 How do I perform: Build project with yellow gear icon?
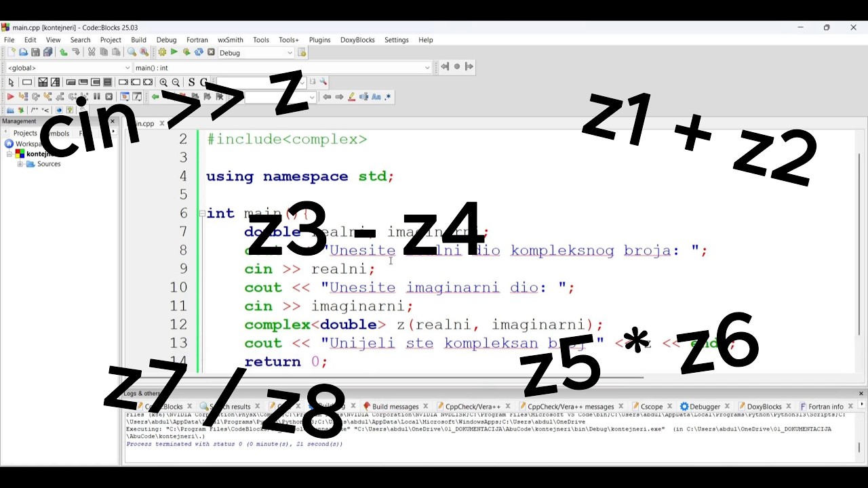pyautogui.click(x=162, y=52)
